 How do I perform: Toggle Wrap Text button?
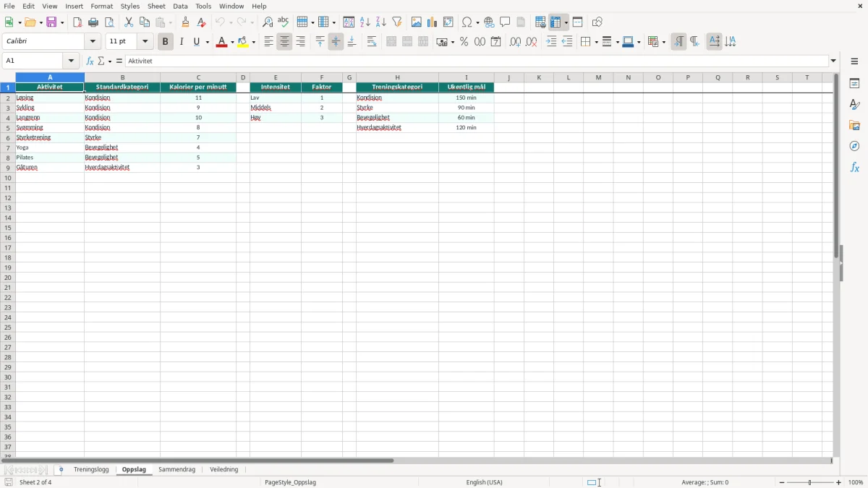[372, 42]
